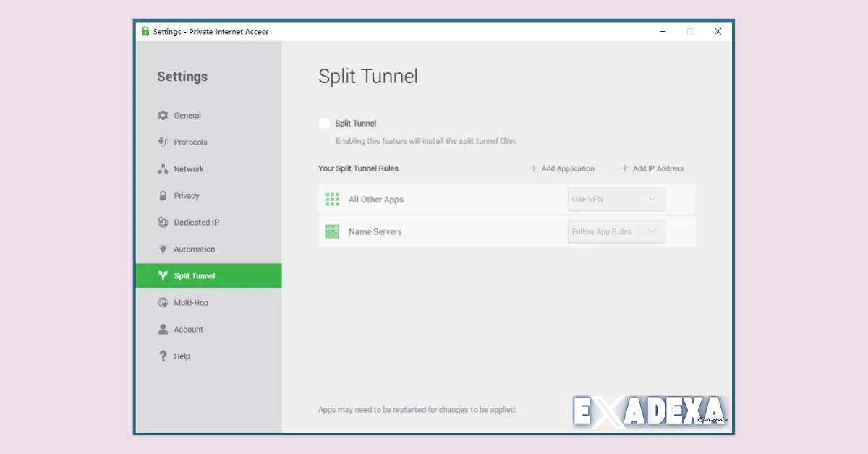Open the Follow App Rules dropdown
Screen dimensions: 868x454
click(x=616, y=231)
